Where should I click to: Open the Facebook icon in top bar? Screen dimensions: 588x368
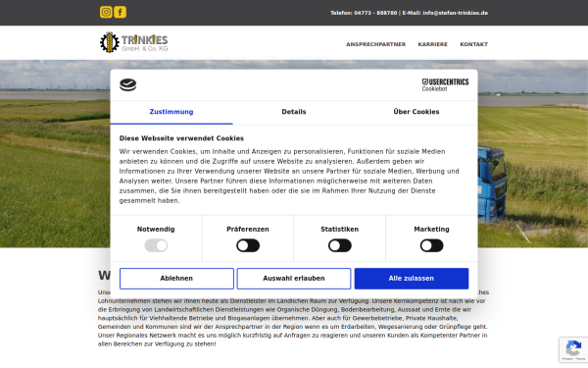[x=120, y=12]
